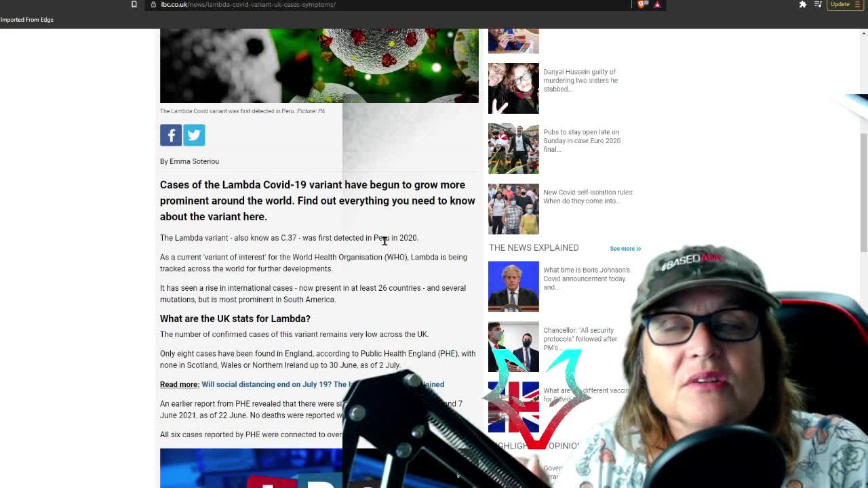This screenshot has width=868, height=488.
Task: Click the site lock icon
Action: pos(154,4)
